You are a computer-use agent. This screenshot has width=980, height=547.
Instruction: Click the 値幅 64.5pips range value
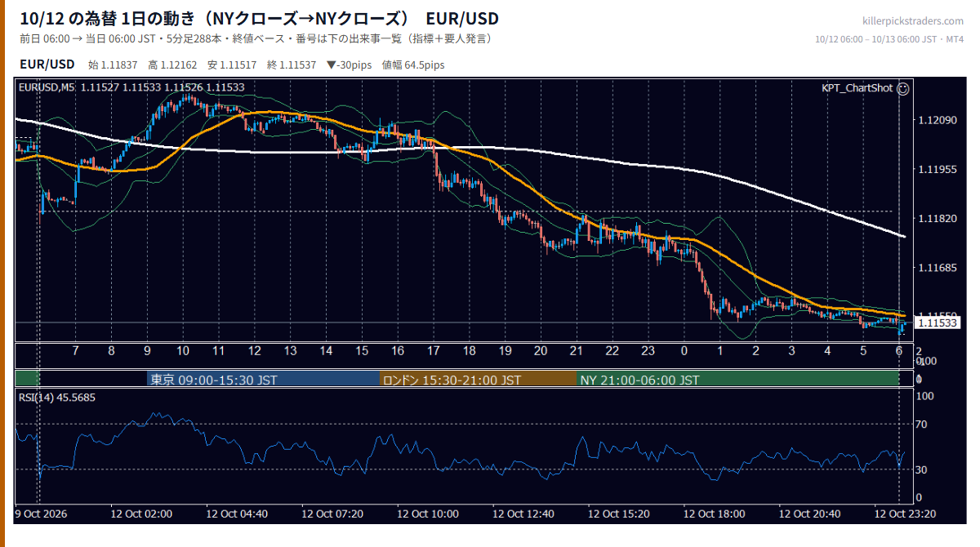[x=413, y=64]
